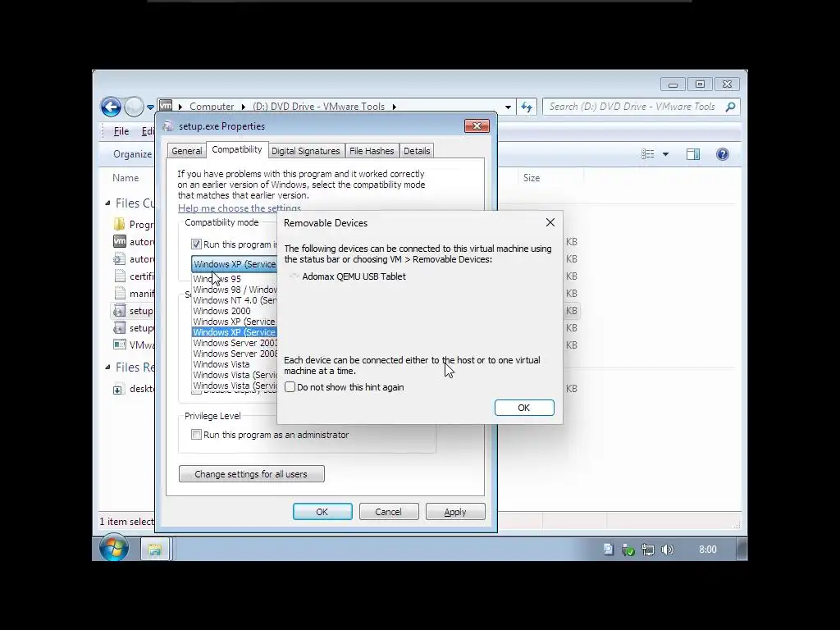This screenshot has height=630, width=840.
Task: Select the second setup file icon below
Action: [120, 328]
